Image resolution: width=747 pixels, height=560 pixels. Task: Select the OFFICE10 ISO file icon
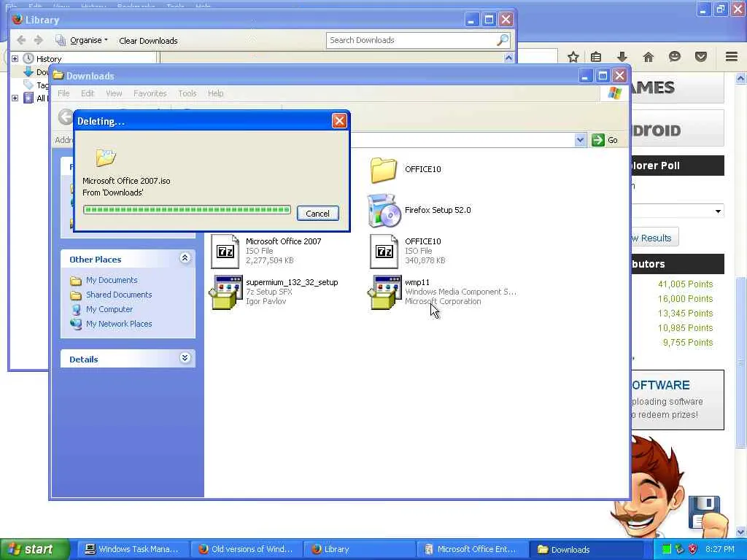[384, 252]
